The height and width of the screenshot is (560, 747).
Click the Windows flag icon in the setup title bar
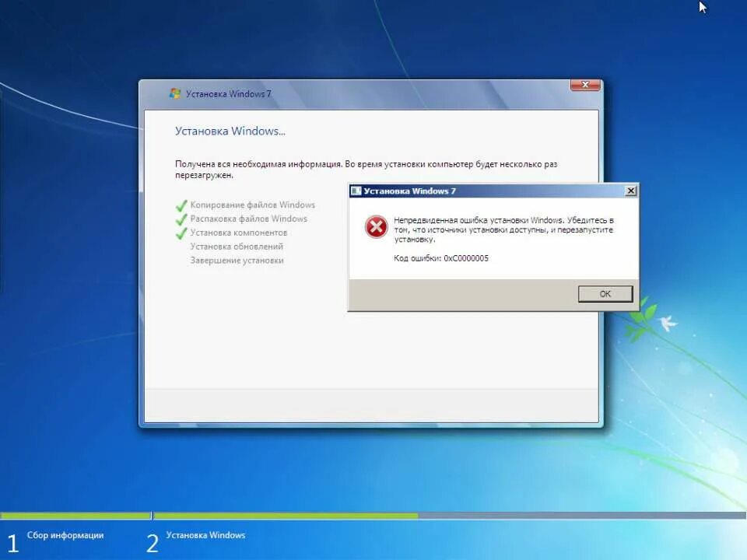(x=175, y=93)
